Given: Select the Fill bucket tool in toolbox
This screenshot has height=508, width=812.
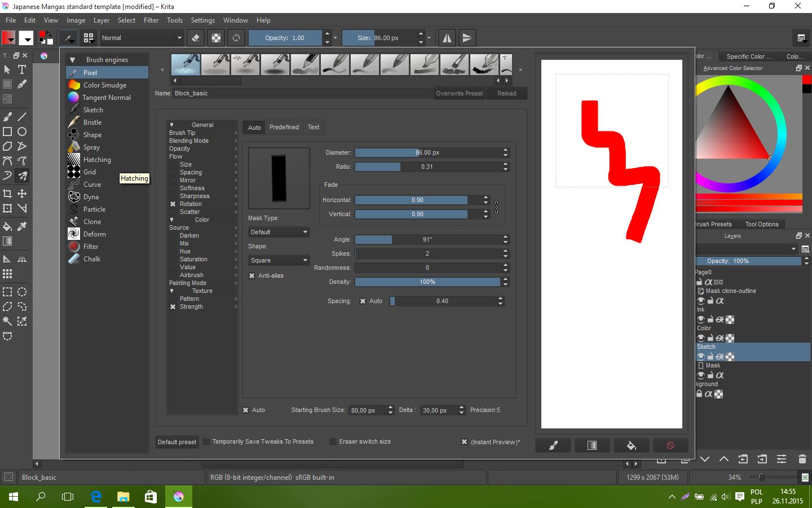Looking at the screenshot, I should 7,226.
